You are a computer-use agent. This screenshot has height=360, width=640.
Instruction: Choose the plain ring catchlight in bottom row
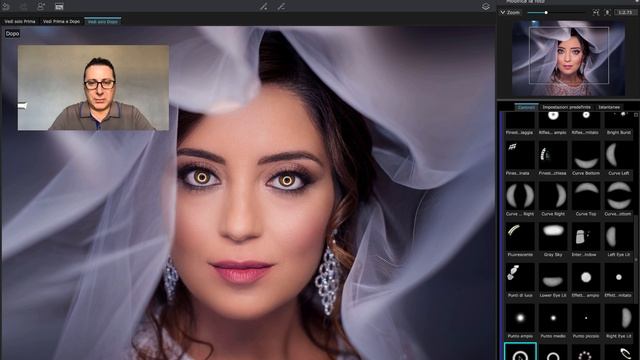click(553, 352)
